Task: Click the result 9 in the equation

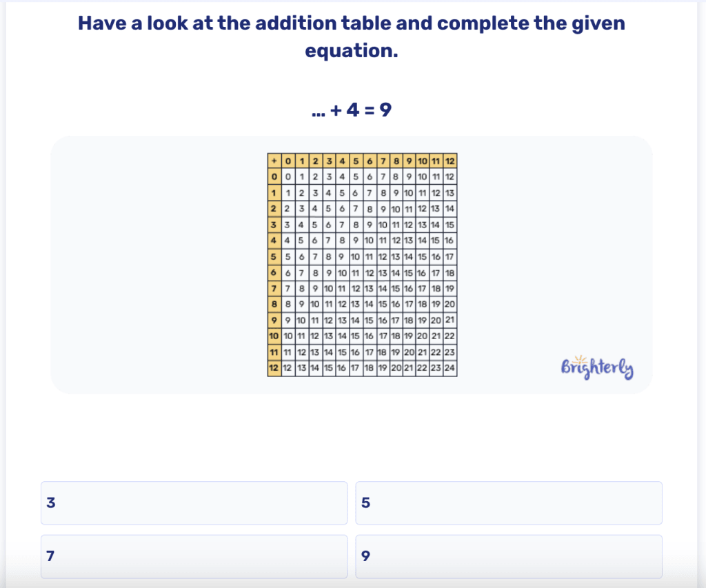Action: point(385,110)
